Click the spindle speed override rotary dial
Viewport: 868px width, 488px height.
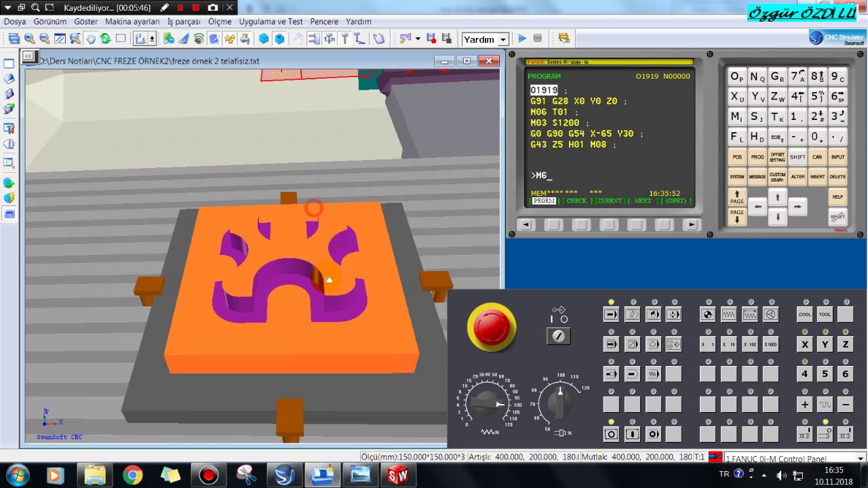pyautogui.click(x=560, y=402)
